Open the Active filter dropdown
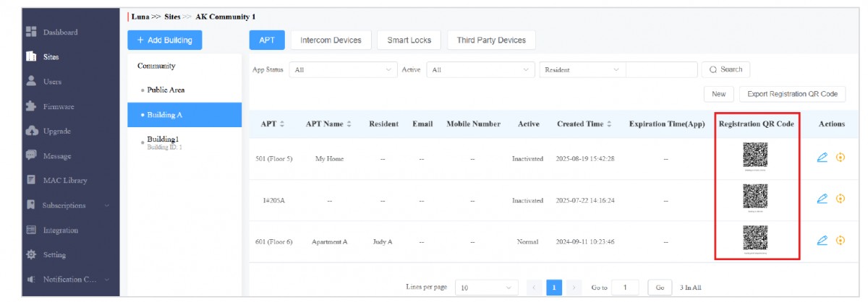This screenshot has height=302, width=868. coord(480,70)
